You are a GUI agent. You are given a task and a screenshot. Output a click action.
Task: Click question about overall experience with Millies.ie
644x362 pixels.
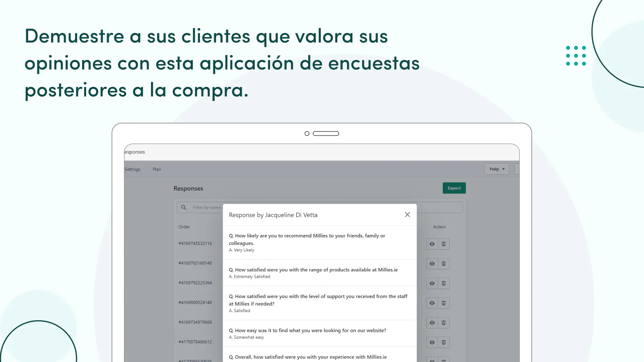(308, 357)
